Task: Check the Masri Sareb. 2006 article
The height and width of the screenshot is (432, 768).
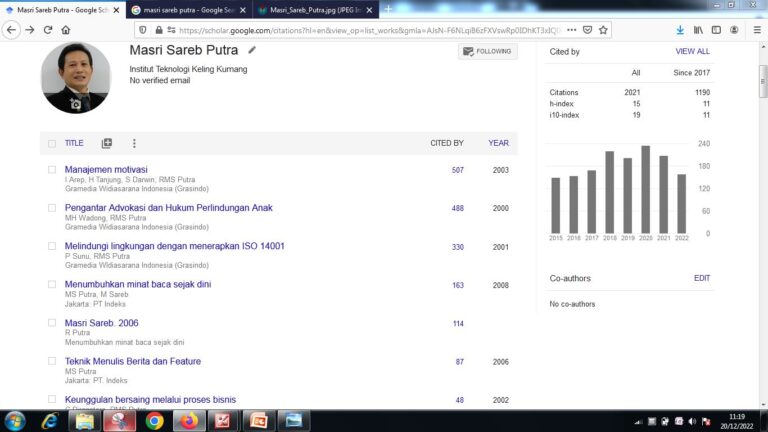Action: pyautogui.click(x=52, y=323)
